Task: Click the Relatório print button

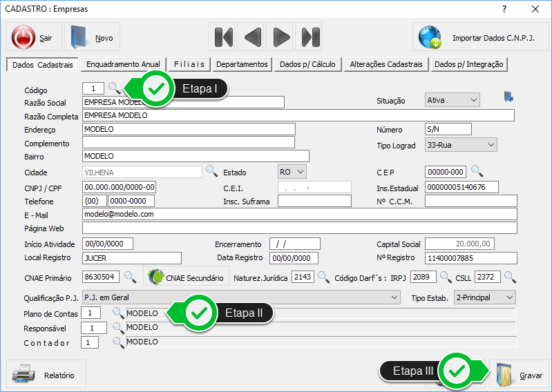Action: coord(46,375)
